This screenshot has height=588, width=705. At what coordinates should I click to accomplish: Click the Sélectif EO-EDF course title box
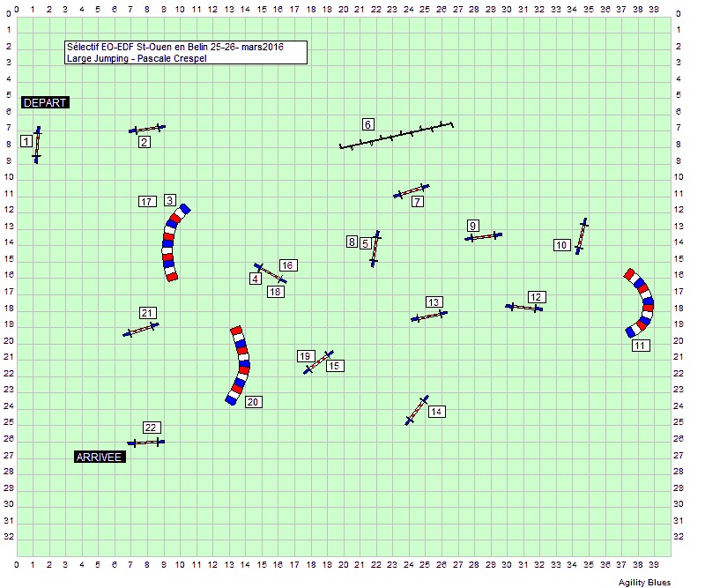(x=185, y=52)
